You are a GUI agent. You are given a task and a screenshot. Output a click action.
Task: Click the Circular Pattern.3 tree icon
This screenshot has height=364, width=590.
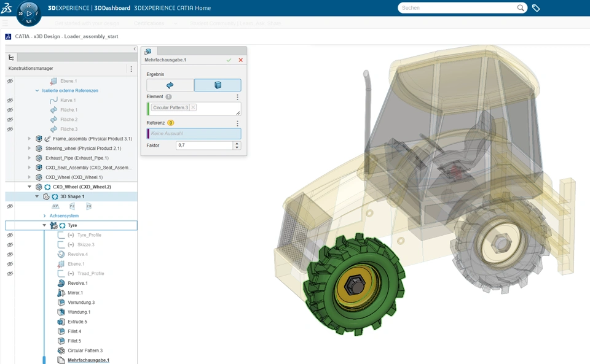(x=61, y=351)
